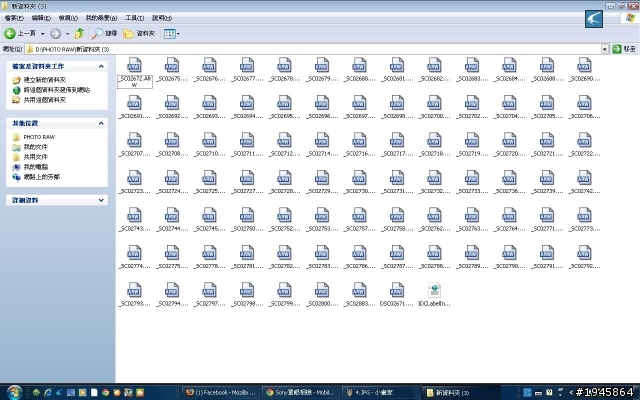Select the DSC02671 ARW file icon

(x=397, y=291)
